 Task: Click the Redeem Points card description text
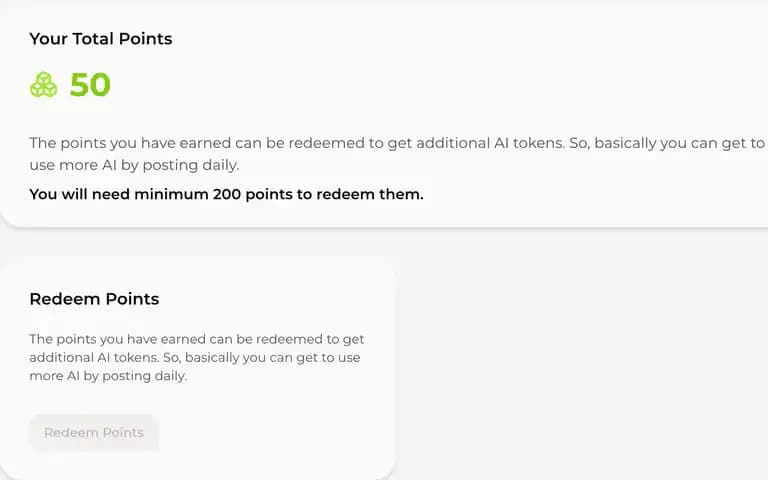196,358
